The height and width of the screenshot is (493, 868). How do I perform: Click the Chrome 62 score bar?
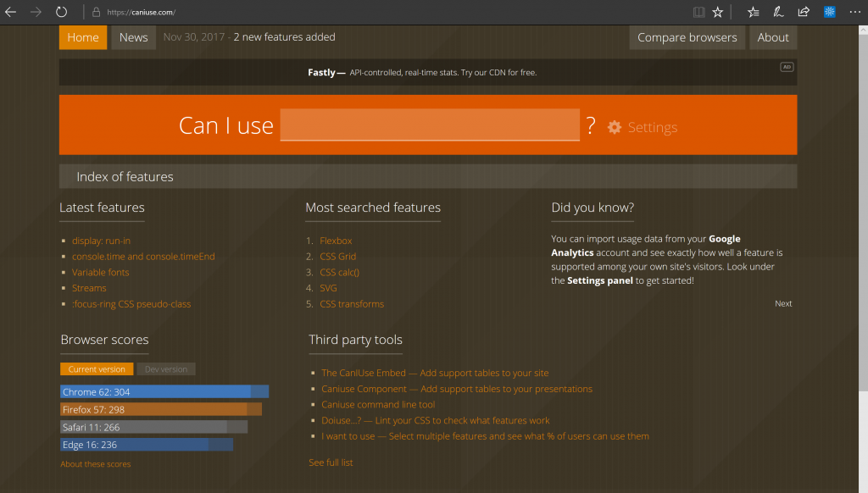(x=164, y=391)
